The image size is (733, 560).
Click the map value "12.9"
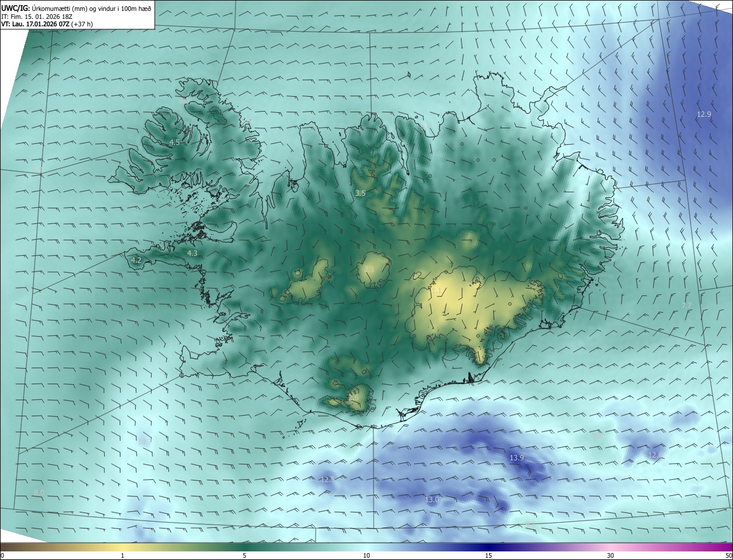click(704, 115)
